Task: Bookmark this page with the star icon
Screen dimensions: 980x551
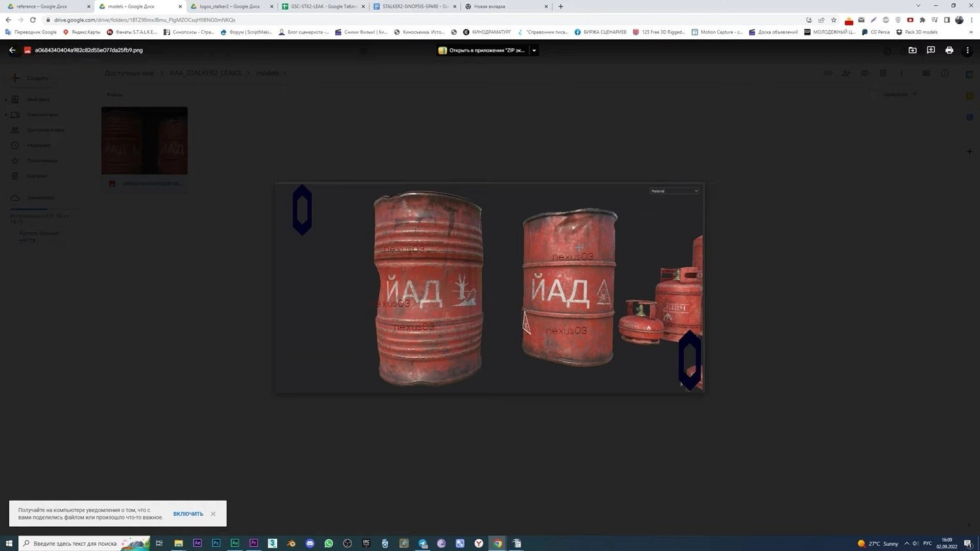Action: (834, 20)
